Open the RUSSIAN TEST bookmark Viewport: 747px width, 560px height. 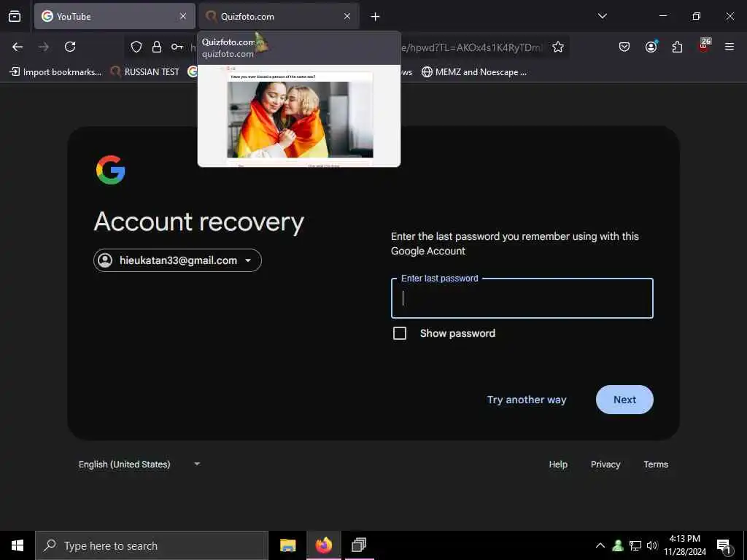pyautogui.click(x=144, y=72)
